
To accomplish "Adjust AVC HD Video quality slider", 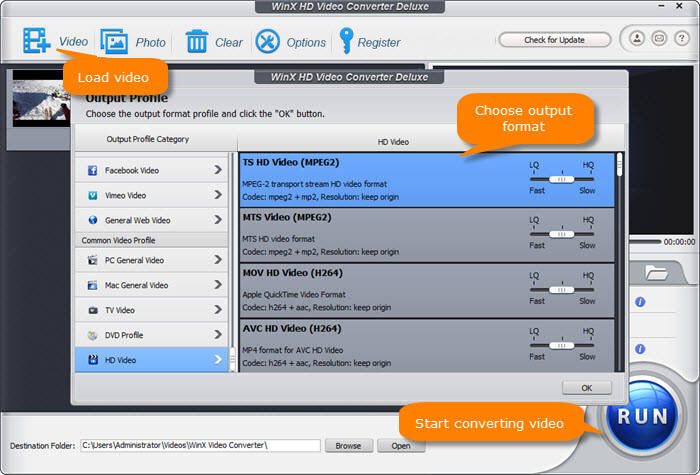I will click(x=562, y=345).
